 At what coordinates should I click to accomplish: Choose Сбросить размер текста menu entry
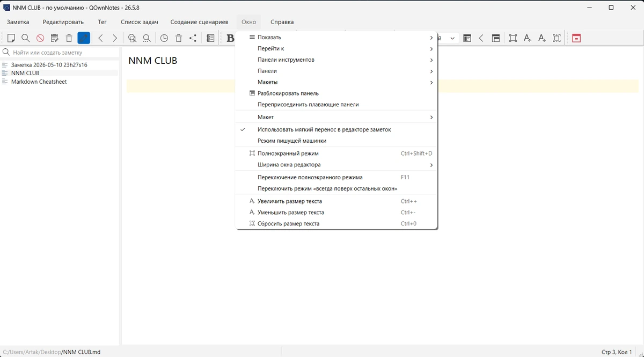(x=336, y=224)
